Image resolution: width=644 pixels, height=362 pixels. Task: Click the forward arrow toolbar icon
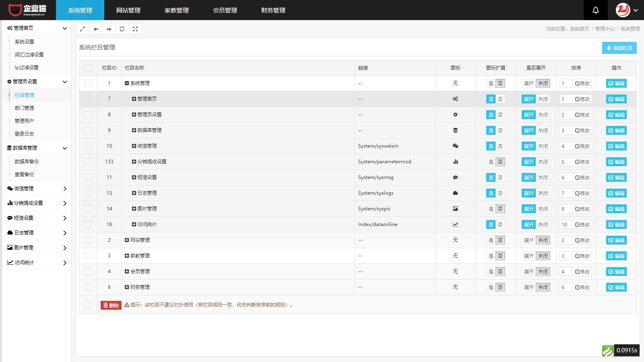(x=109, y=29)
